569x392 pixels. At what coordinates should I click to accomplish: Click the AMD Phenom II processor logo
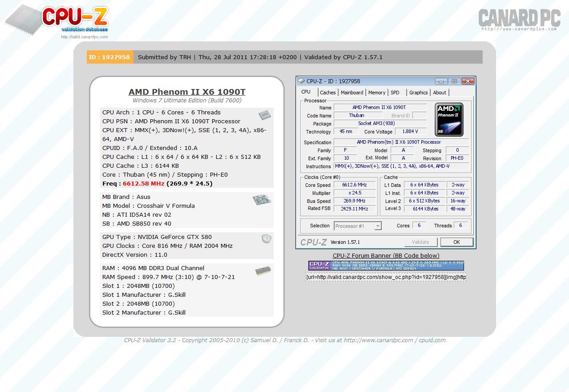click(x=449, y=120)
